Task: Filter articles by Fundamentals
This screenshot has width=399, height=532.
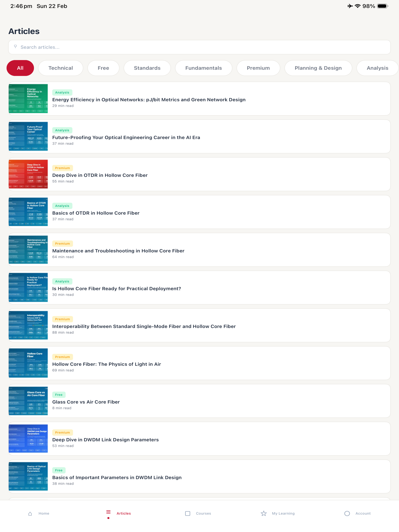Action: 204,68
